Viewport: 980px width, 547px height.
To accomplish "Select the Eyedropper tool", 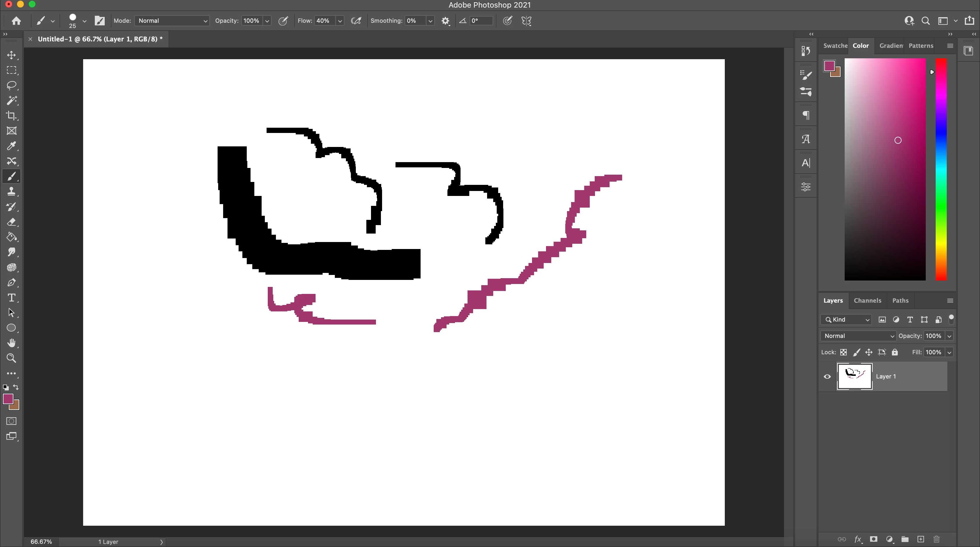I will [x=11, y=146].
